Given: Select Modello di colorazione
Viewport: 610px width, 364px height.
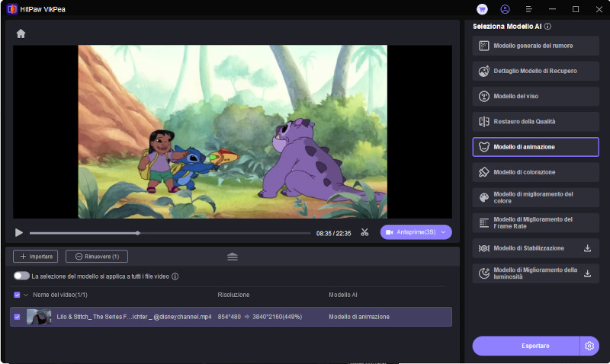Looking at the screenshot, I should click(x=535, y=172).
